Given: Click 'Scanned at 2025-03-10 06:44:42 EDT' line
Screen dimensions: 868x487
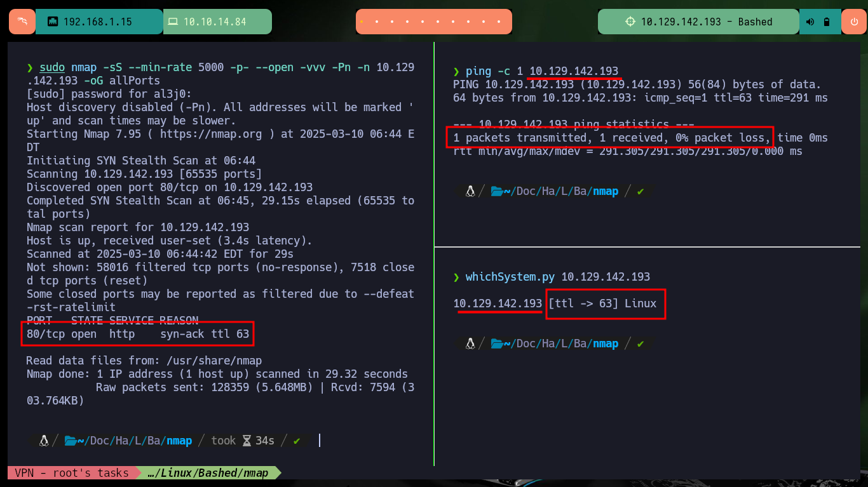Looking at the screenshot, I should pyautogui.click(x=160, y=254).
